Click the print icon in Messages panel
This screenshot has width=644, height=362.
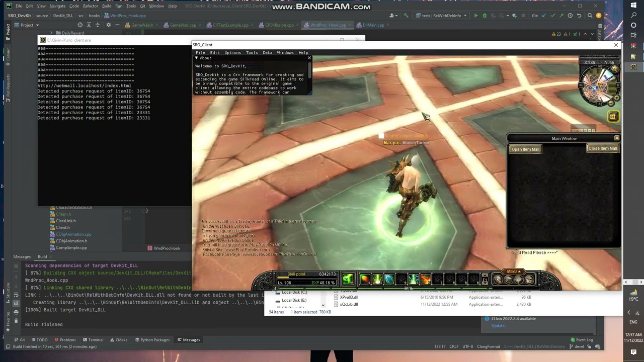(16, 312)
